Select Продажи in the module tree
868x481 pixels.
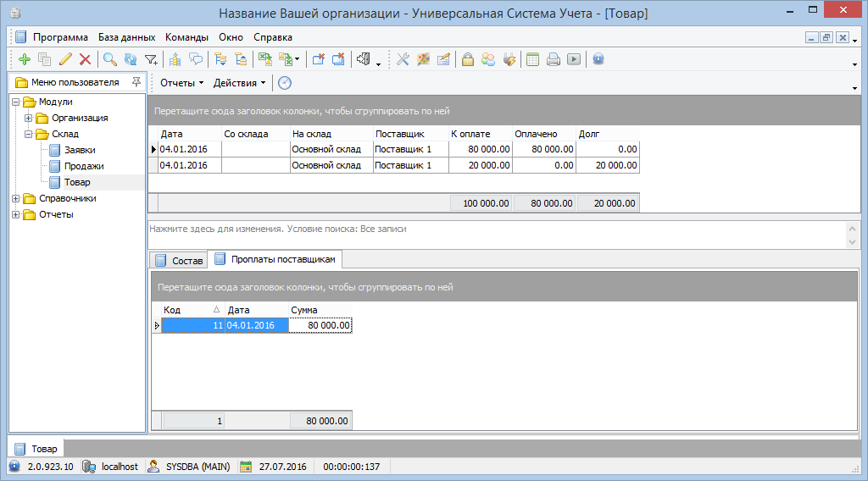click(x=84, y=166)
